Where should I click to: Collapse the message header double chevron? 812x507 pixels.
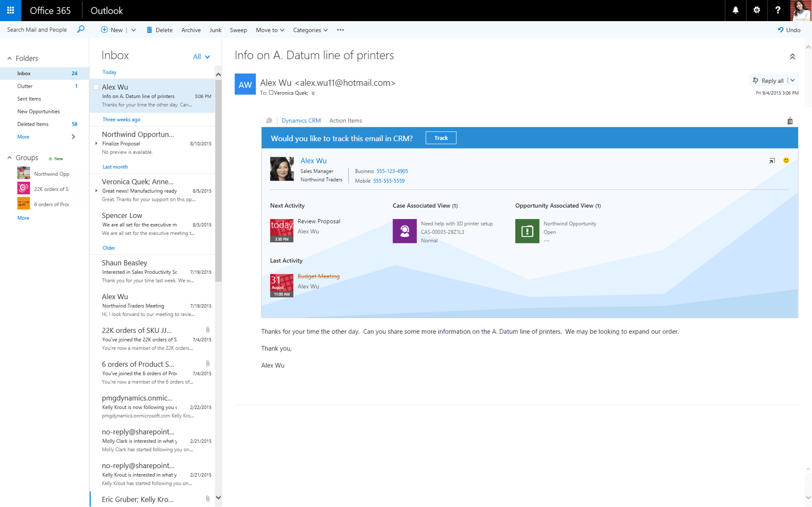click(792, 57)
